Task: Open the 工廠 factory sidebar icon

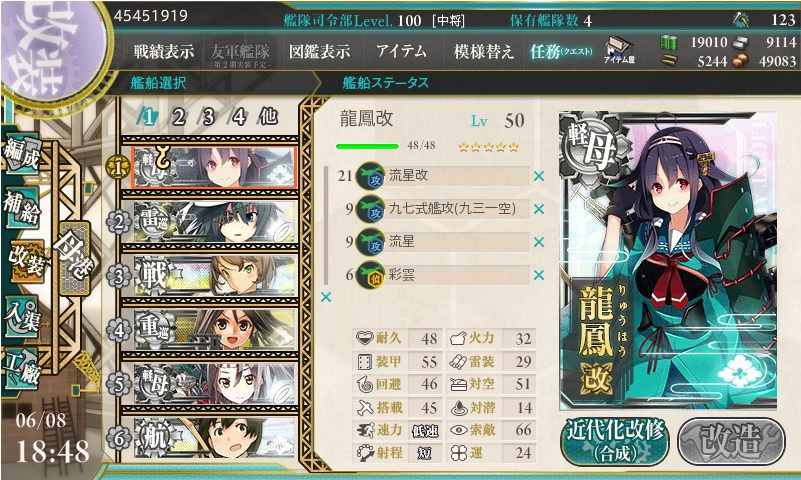Action: pyautogui.click(x=21, y=369)
